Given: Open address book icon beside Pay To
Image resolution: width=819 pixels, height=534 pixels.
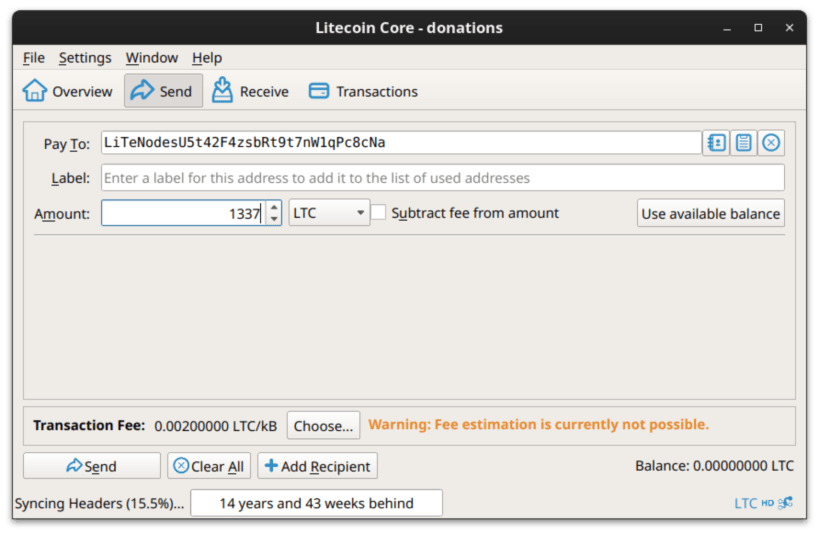Looking at the screenshot, I should pyautogui.click(x=716, y=143).
